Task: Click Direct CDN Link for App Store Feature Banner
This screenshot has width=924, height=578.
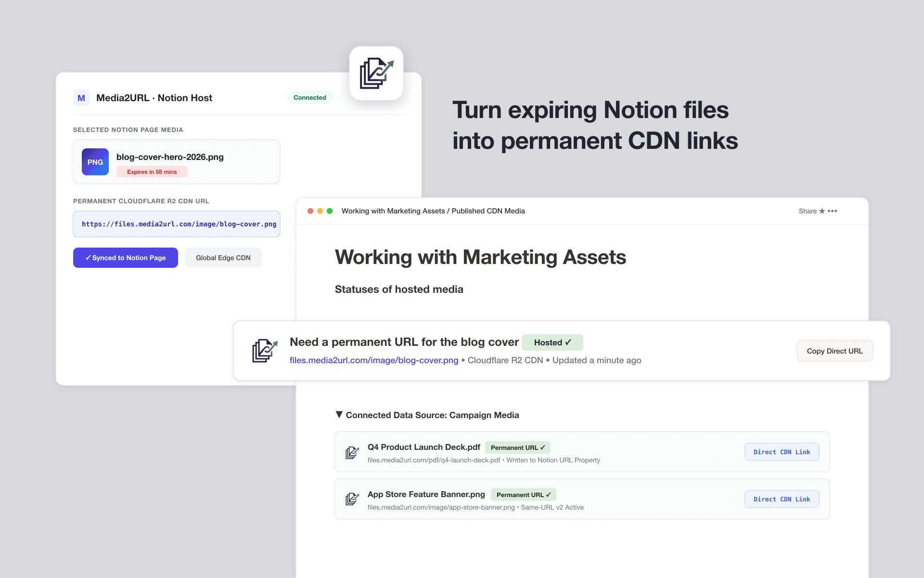Action: pos(782,499)
